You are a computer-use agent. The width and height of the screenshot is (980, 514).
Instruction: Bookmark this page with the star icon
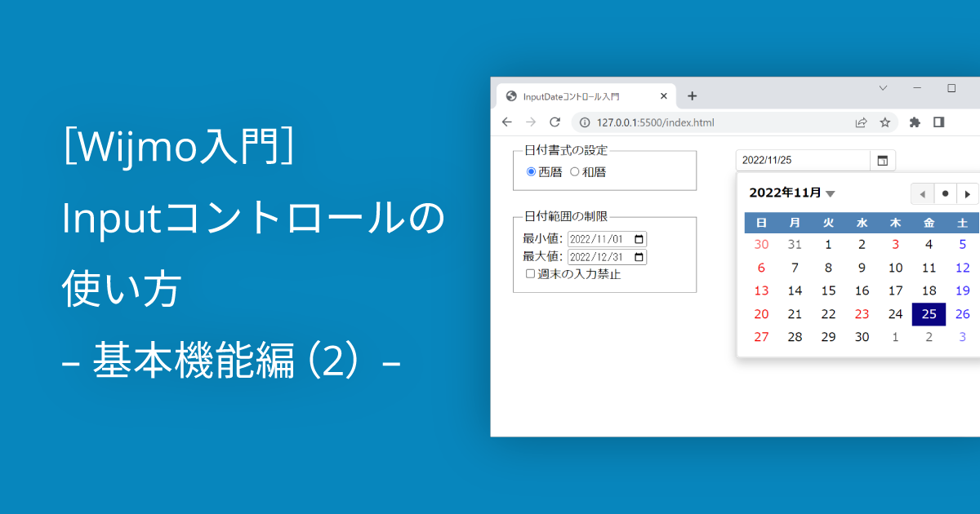click(x=884, y=122)
